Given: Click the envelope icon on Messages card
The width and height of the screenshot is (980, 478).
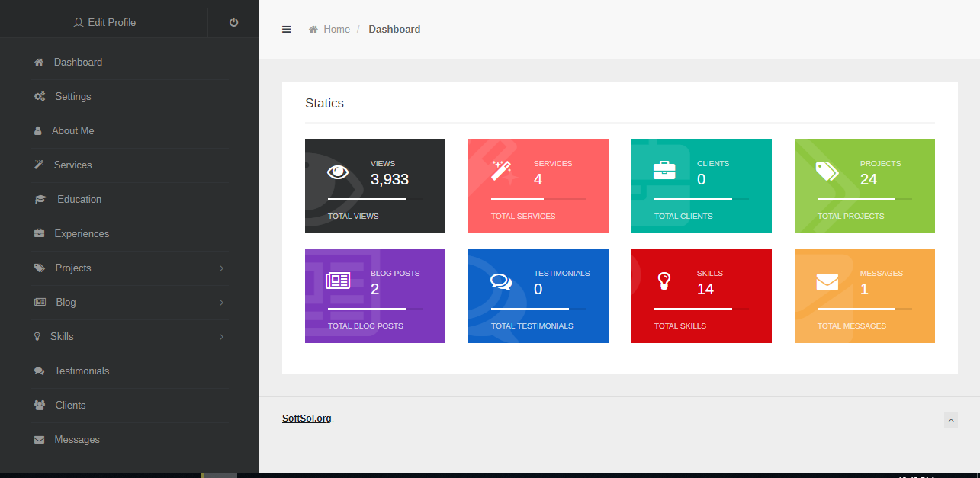Looking at the screenshot, I should click(x=827, y=282).
